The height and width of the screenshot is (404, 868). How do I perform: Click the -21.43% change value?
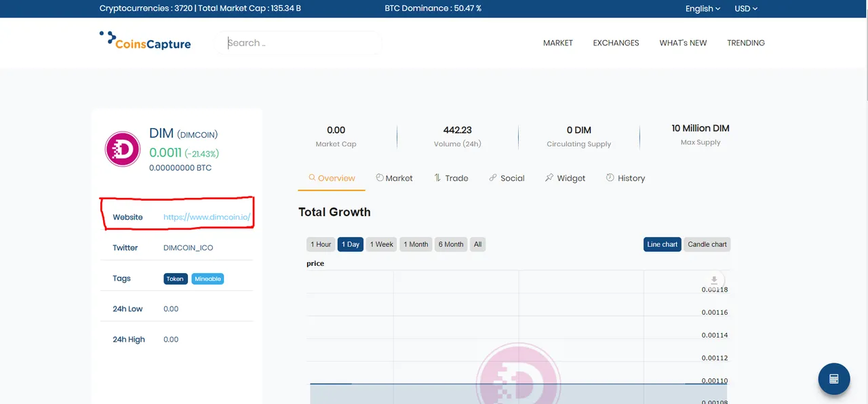coord(202,154)
